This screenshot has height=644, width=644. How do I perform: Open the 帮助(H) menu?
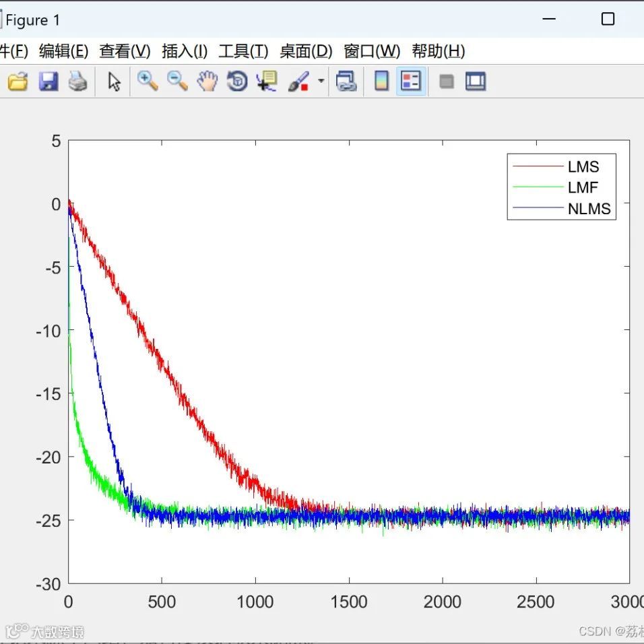point(439,51)
